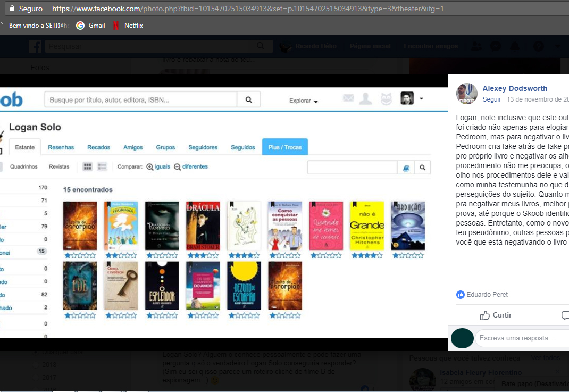Click the star rating under Esplendor
Screen dimensions: 569x392
tap(162, 315)
